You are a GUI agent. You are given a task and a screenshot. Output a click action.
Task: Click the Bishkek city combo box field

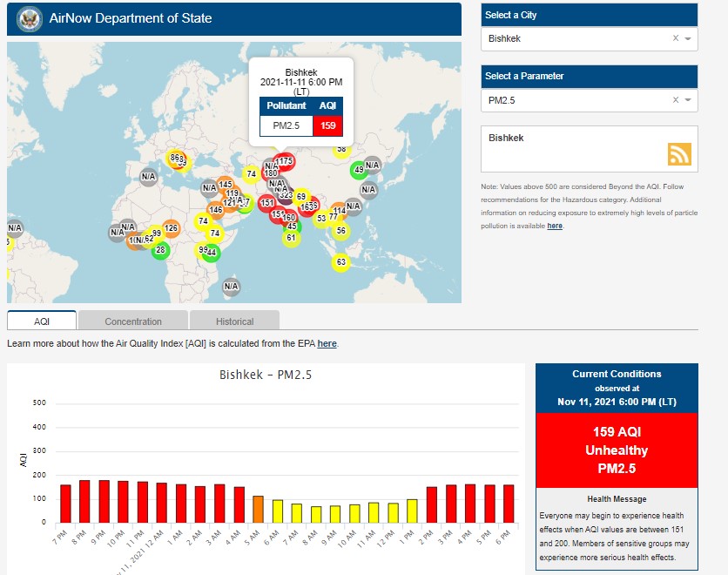pyautogui.click(x=575, y=38)
